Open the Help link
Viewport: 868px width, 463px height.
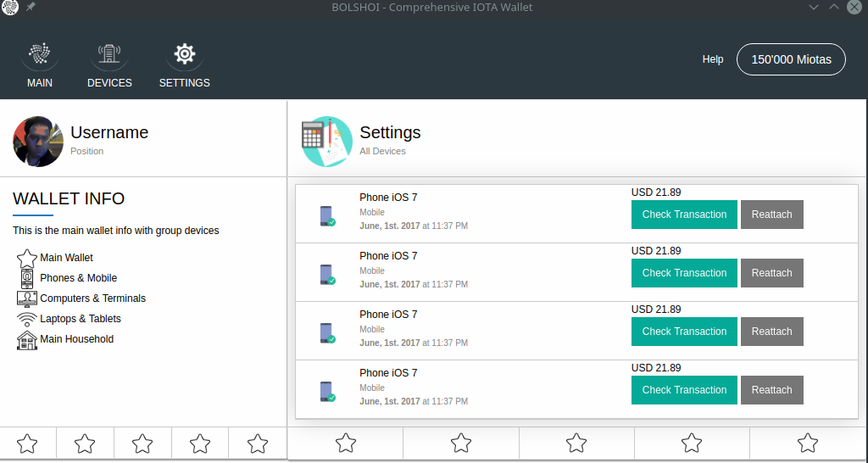[713, 59]
